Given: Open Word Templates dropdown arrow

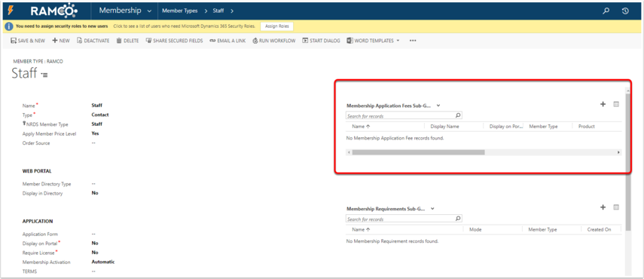Looking at the screenshot, I should click(398, 41).
